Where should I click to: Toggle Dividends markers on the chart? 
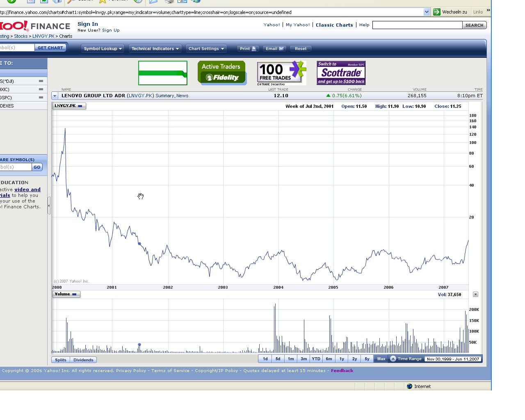point(83,360)
